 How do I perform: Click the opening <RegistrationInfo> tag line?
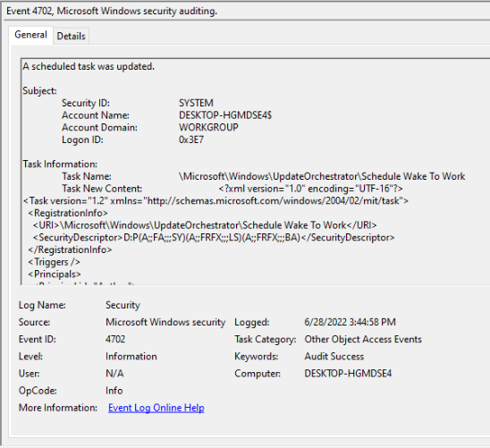[x=68, y=213]
